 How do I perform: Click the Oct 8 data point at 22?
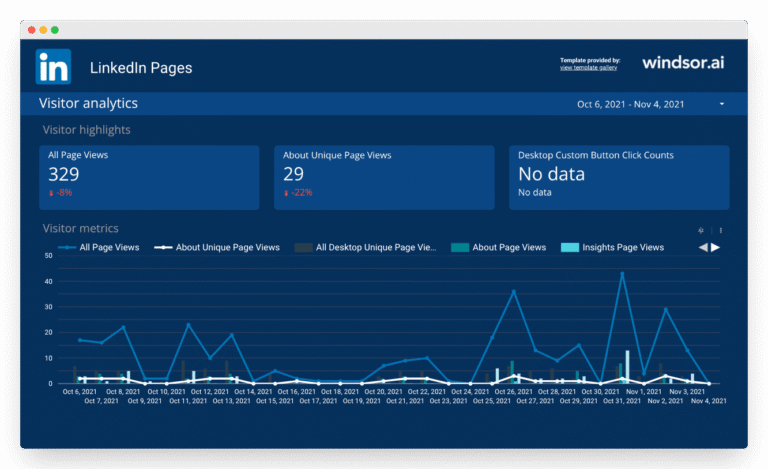point(123,328)
